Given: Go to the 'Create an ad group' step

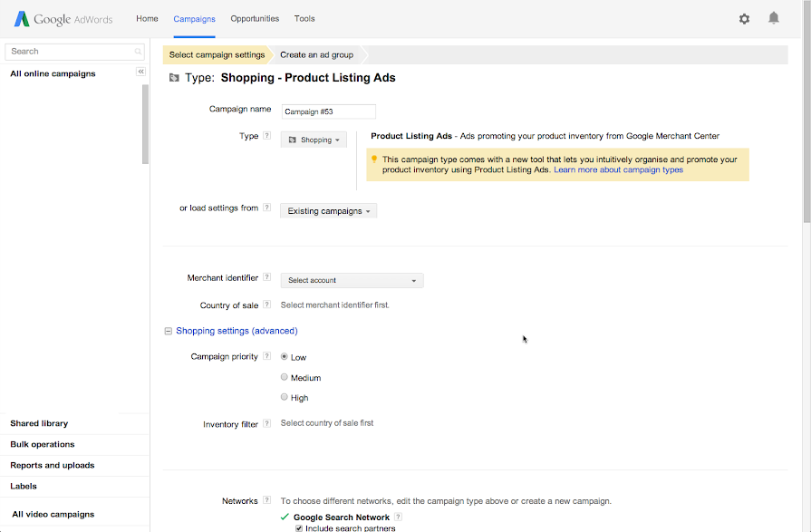Looking at the screenshot, I should pos(317,55).
